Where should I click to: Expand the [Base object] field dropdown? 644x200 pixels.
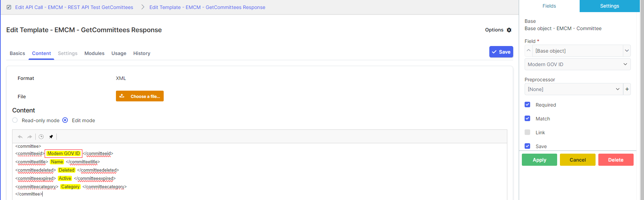tap(627, 51)
